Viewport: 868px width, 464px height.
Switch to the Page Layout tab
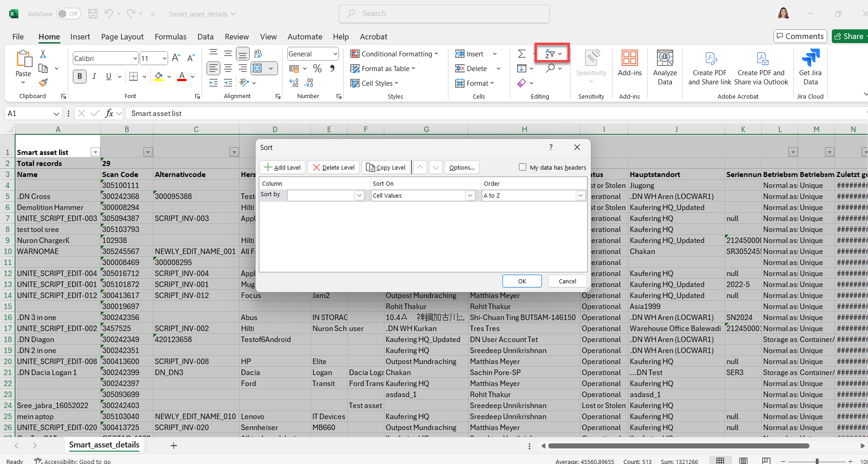(x=122, y=37)
